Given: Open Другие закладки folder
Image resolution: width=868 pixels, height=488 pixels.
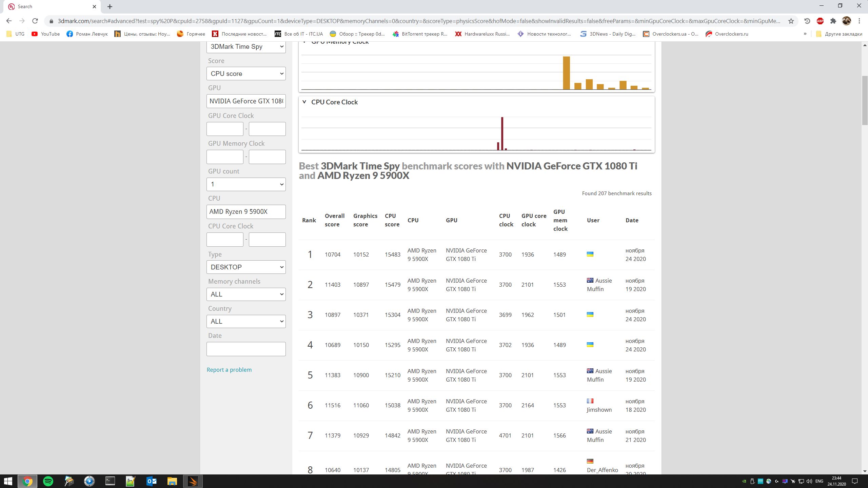Looking at the screenshot, I should [x=839, y=34].
